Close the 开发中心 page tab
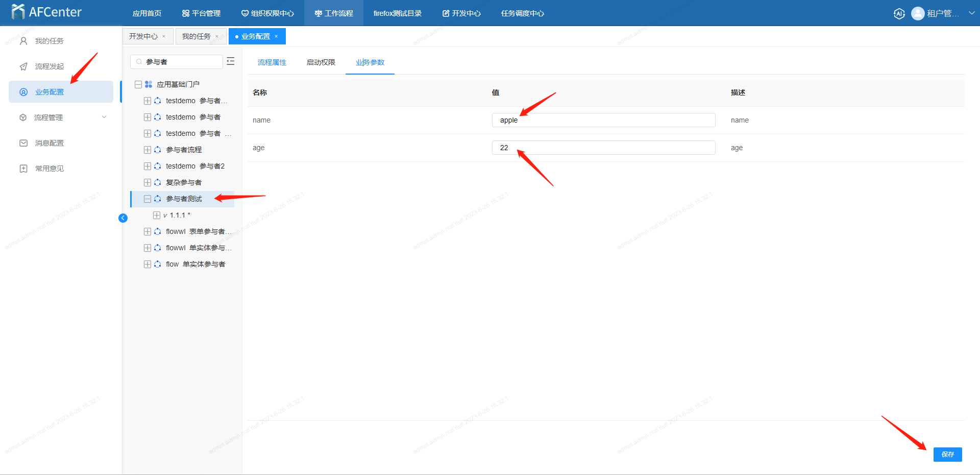The width and height of the screenshot is (980, 475). pos(164,36)
